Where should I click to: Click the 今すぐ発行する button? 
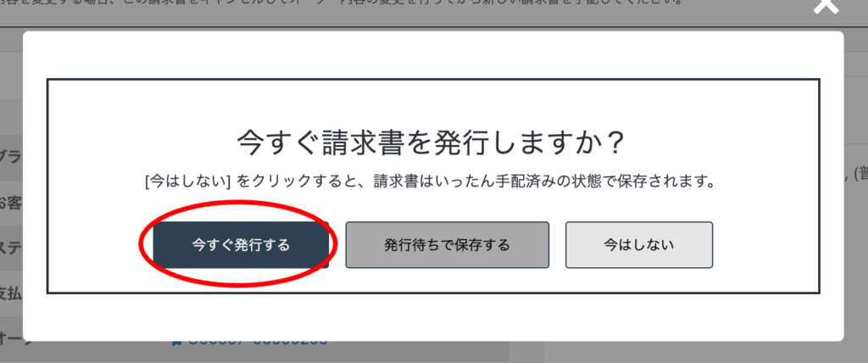[241, 245]
